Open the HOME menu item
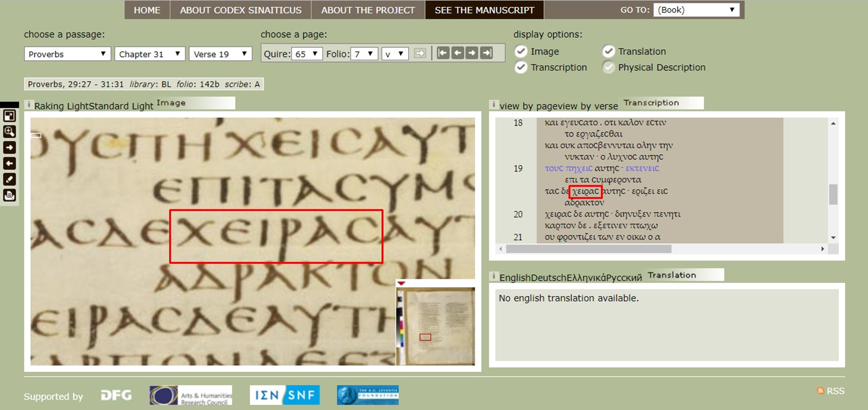Screen dimensions: 868x410 tap(147, 10)
